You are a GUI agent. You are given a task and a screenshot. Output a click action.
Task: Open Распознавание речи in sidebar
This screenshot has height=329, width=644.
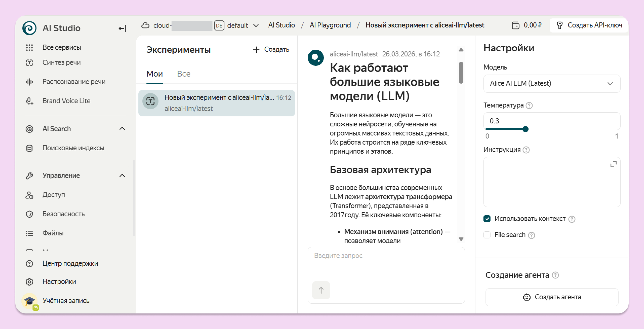coord(74,82)
